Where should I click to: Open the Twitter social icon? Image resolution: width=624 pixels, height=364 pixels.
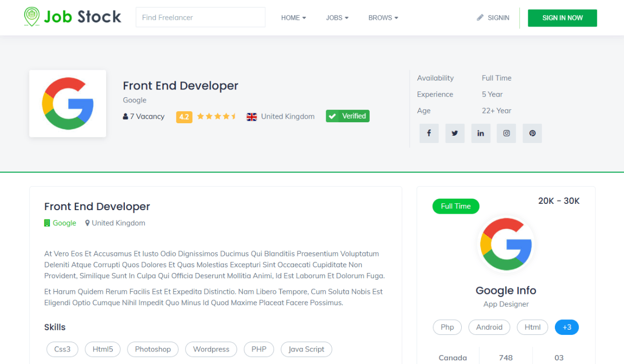[x=455, y=133]
